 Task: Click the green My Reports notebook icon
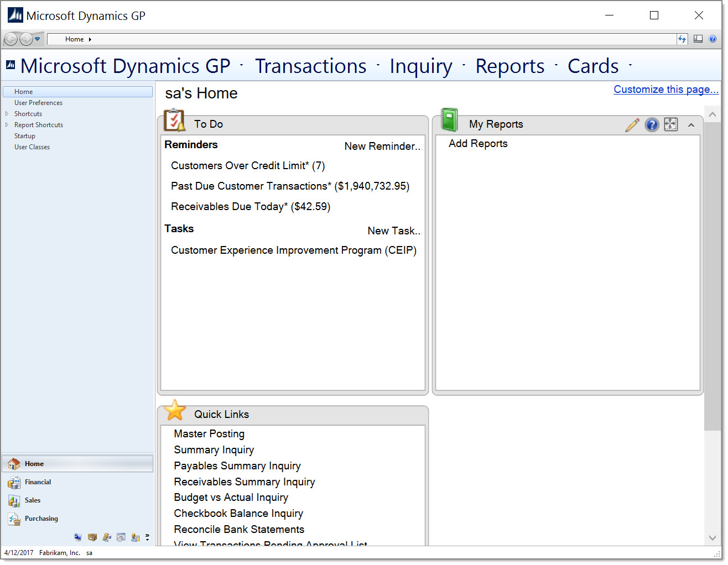[449, 120]
